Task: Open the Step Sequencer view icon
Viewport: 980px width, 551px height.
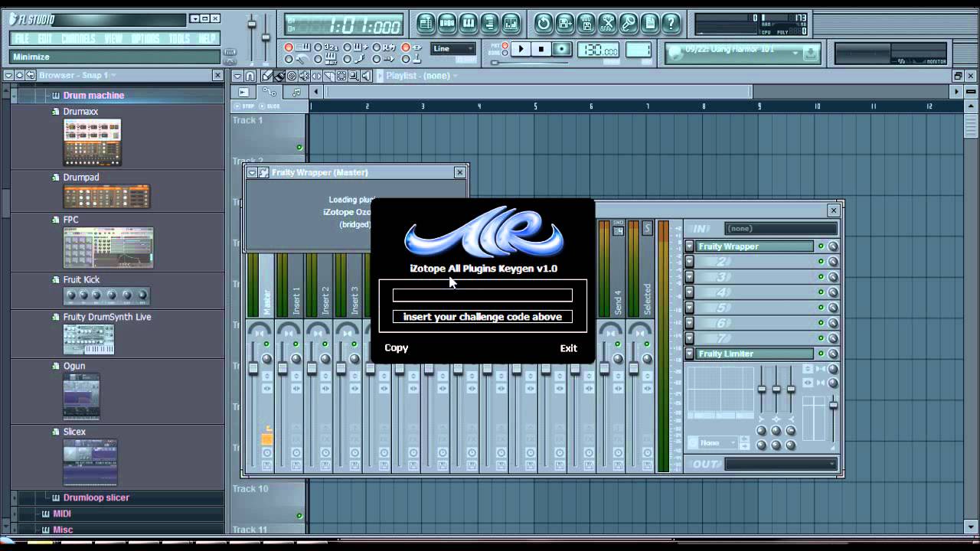Action: pos(447,23)
